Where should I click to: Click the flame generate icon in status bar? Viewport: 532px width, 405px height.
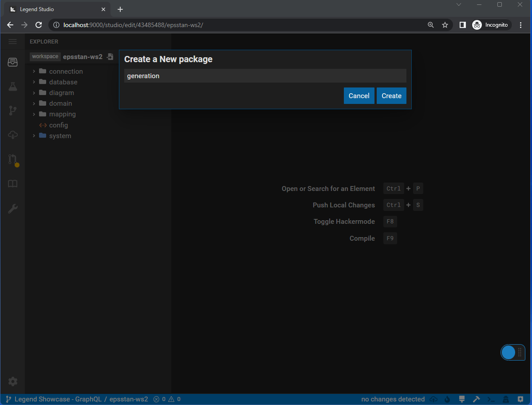(x=448, y=399)
